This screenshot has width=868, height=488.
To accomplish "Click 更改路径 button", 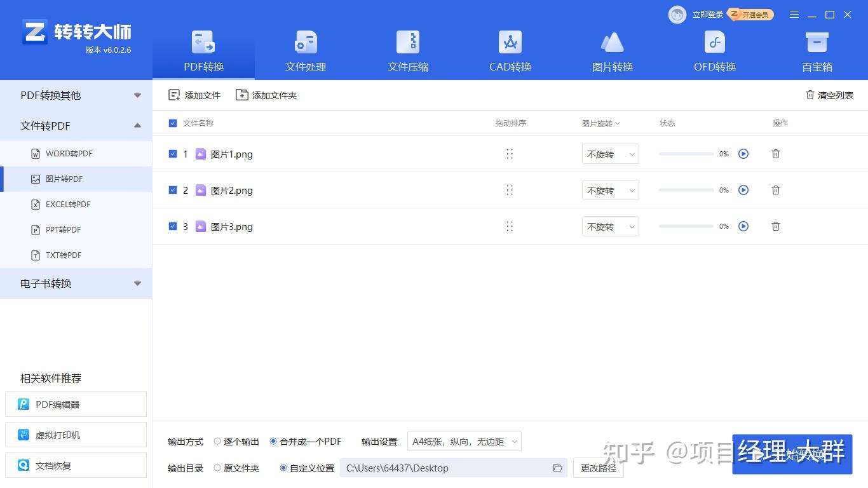I will [599, 468].
